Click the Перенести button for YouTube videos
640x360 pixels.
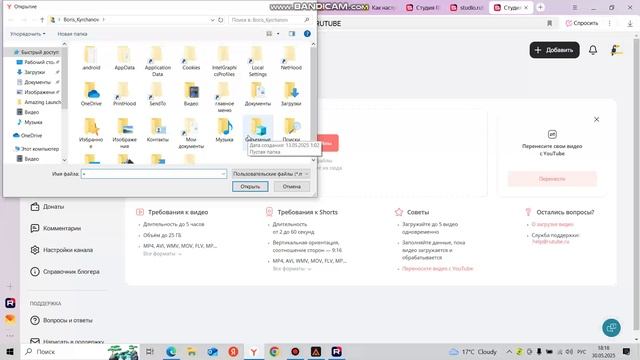point(552,179)
